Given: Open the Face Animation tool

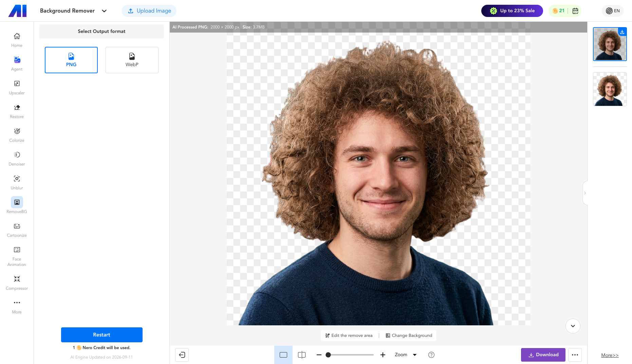Looking at the screenshot, I should pyautogui.click(x=17, y=256).
